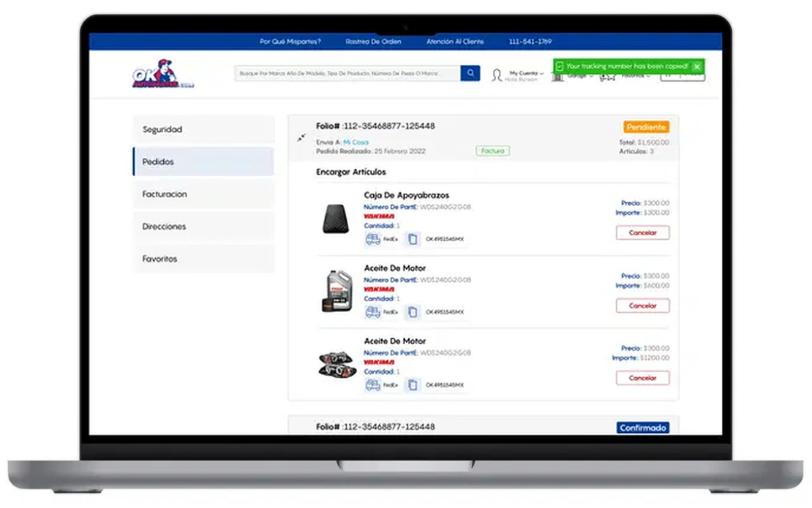Viewport: 812px width, 508px height.
Task: Open the Por Qué Mispartes? link
Action: (290, 42)
